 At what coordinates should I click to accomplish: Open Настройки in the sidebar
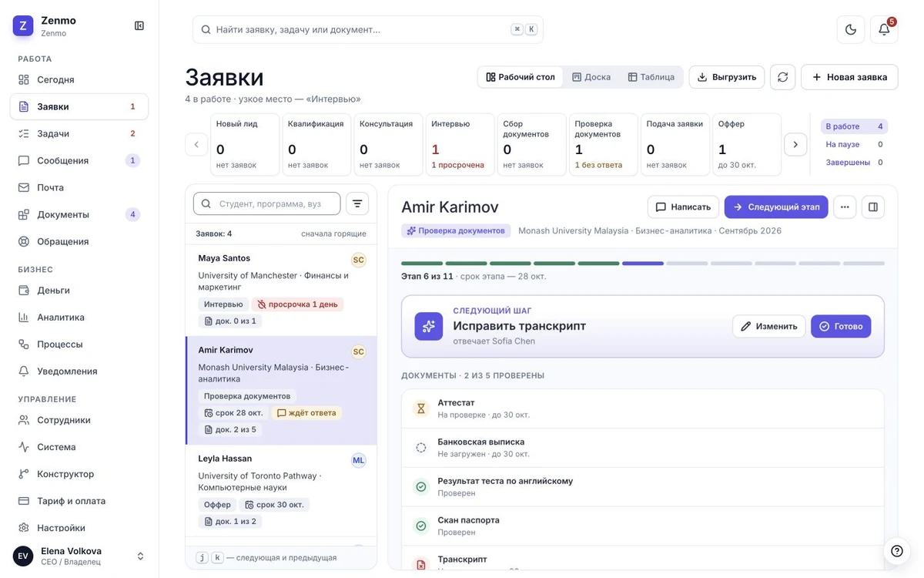79,528
